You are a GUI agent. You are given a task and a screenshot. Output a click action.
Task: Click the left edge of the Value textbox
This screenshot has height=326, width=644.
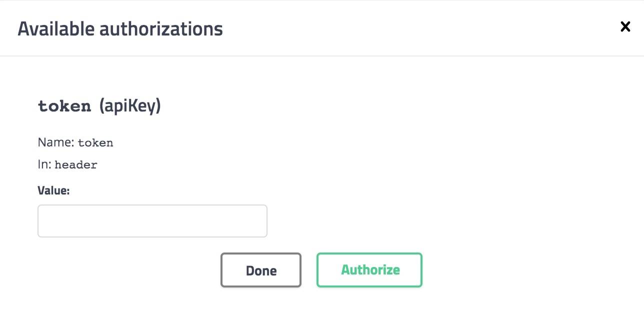click(x=40, y=220)
